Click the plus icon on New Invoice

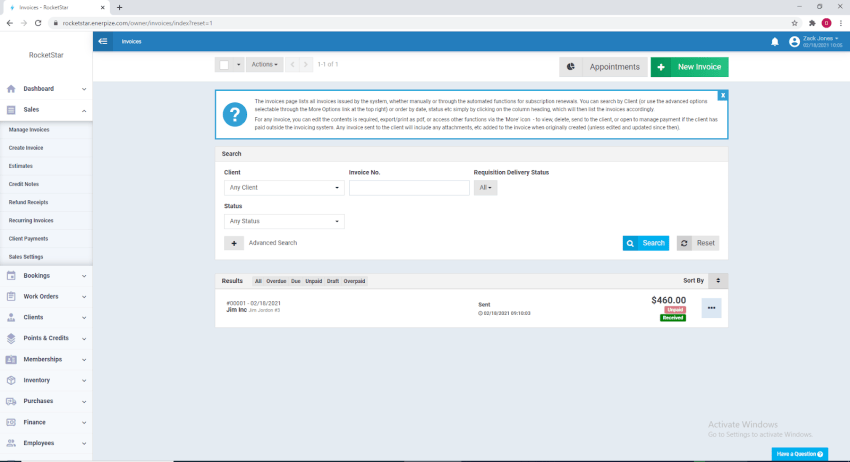point(661,67)
